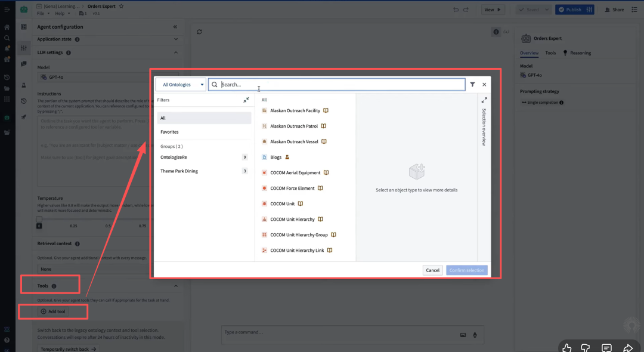Select the All filter row
The image size is (644, 352).
coord(204,118)
